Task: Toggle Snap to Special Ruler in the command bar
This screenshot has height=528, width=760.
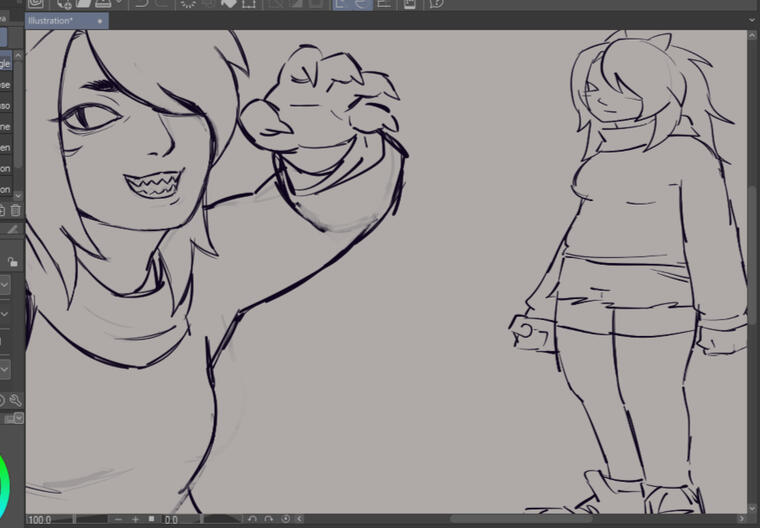Action: [x=361, y=4]
